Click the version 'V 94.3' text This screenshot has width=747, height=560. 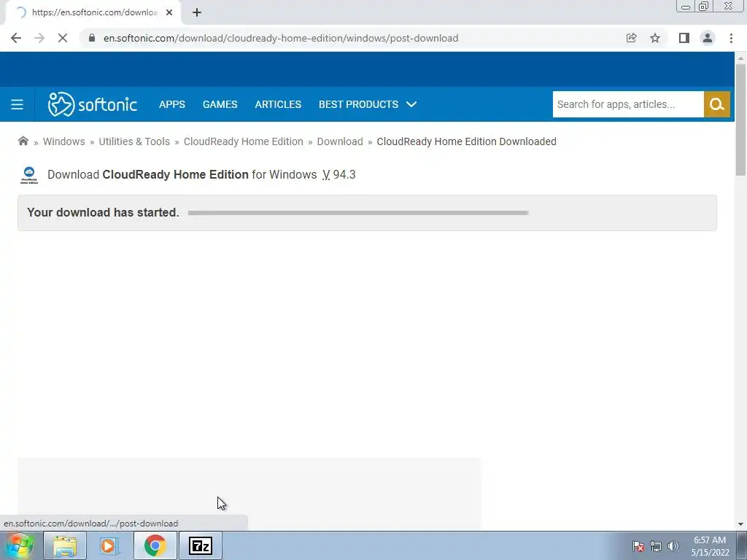click(338, 175)
